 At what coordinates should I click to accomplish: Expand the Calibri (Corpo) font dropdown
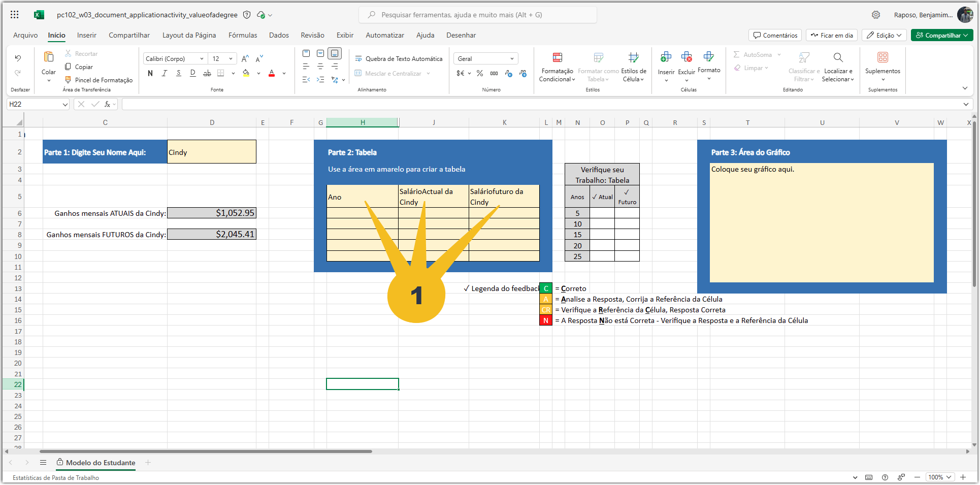201,58
